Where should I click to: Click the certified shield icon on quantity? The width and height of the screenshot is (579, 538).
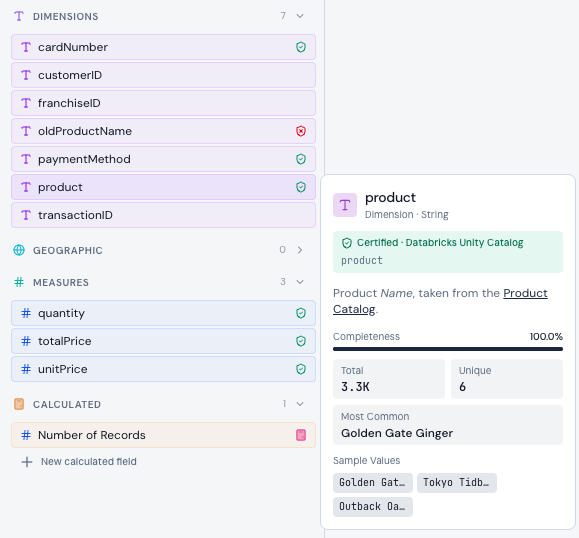[301, 313]
